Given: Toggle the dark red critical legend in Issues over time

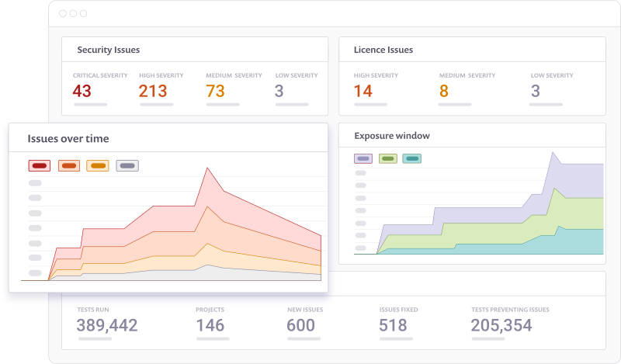Looking at the screenshot, I should (x=40, y=165).
